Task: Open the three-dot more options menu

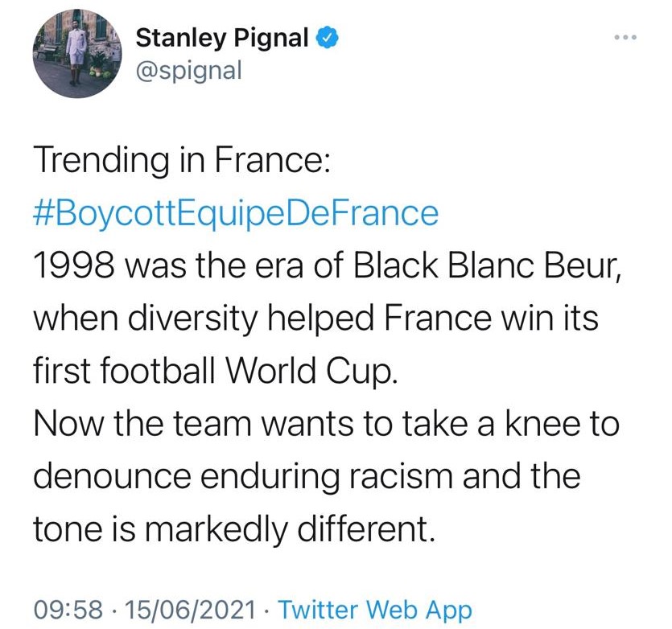Action: [625, 37]
